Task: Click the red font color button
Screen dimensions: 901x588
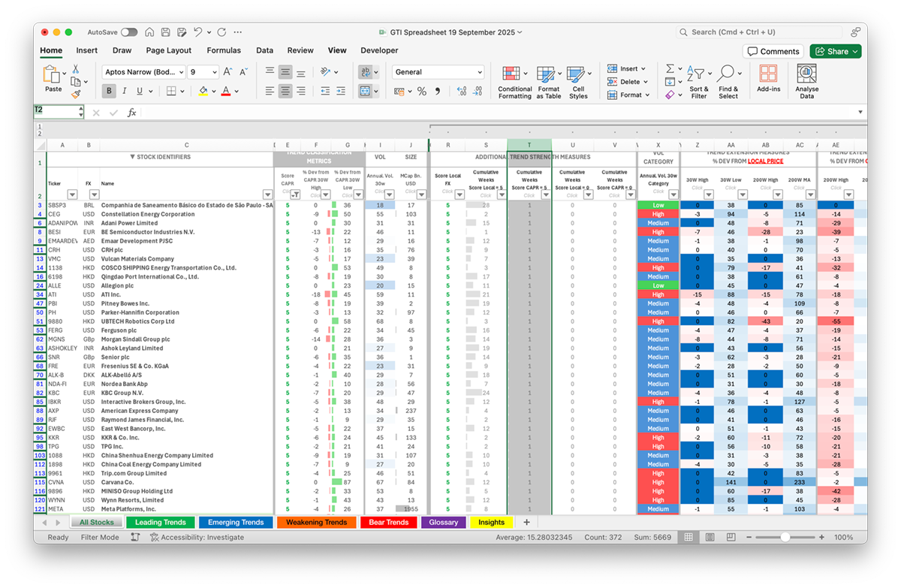Action: [x=225, y=92]
